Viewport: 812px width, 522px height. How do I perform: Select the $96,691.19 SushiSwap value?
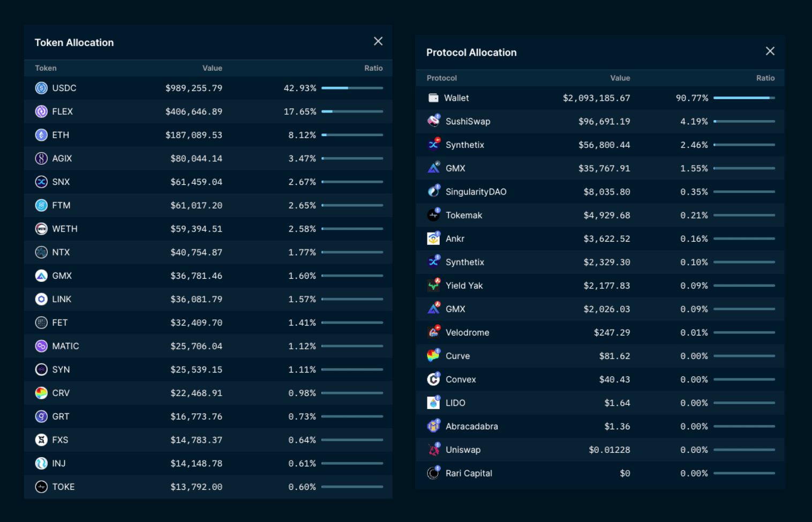604,121
